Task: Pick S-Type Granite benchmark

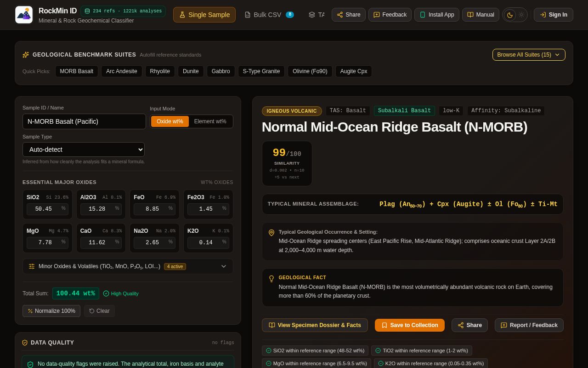Action: coord(261,71)
